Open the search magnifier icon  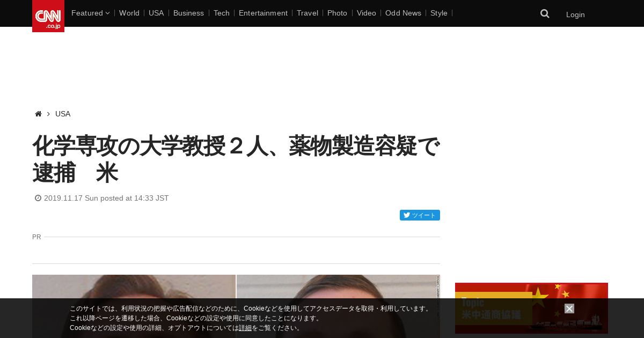pos(545,14)
